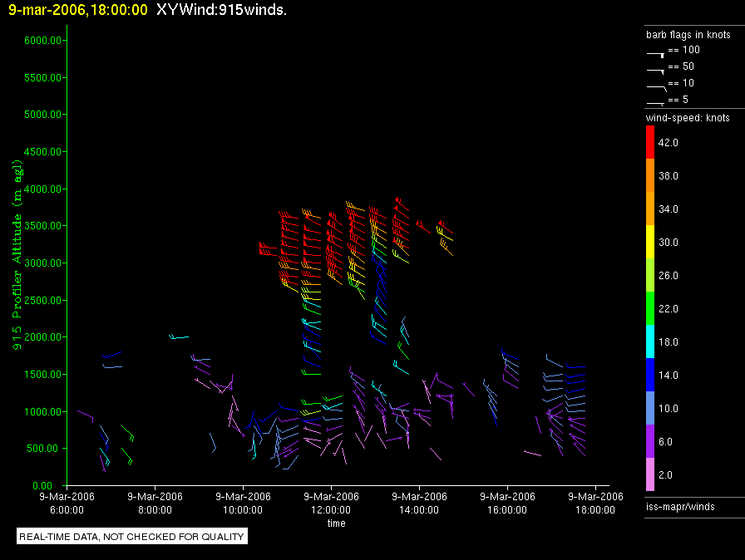Click the 'barb flags in knots' legend title
The width and height of the screenshot is (745, 560).
pyautogui.click(x=688, y=35)
